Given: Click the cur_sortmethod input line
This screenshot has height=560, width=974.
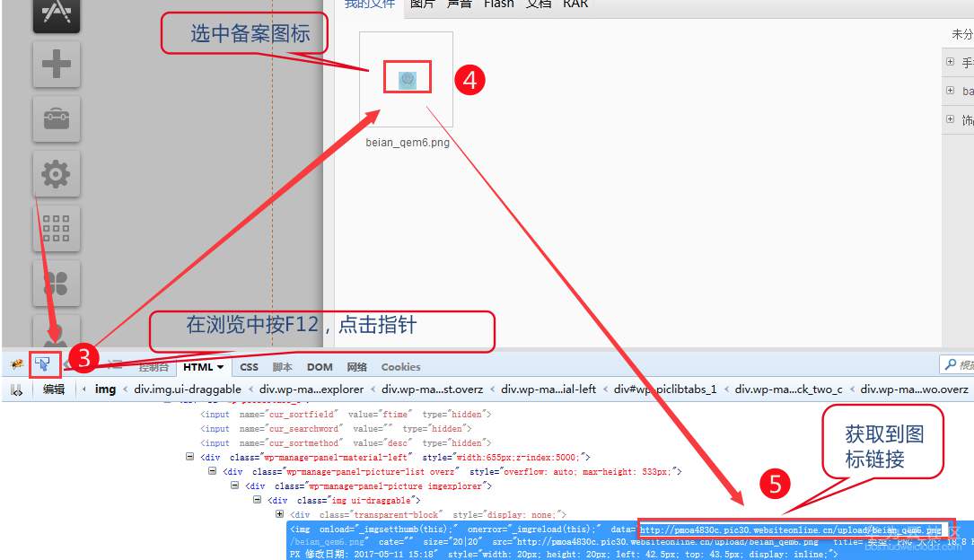Looking at the screenshot, I should [346, 442].
